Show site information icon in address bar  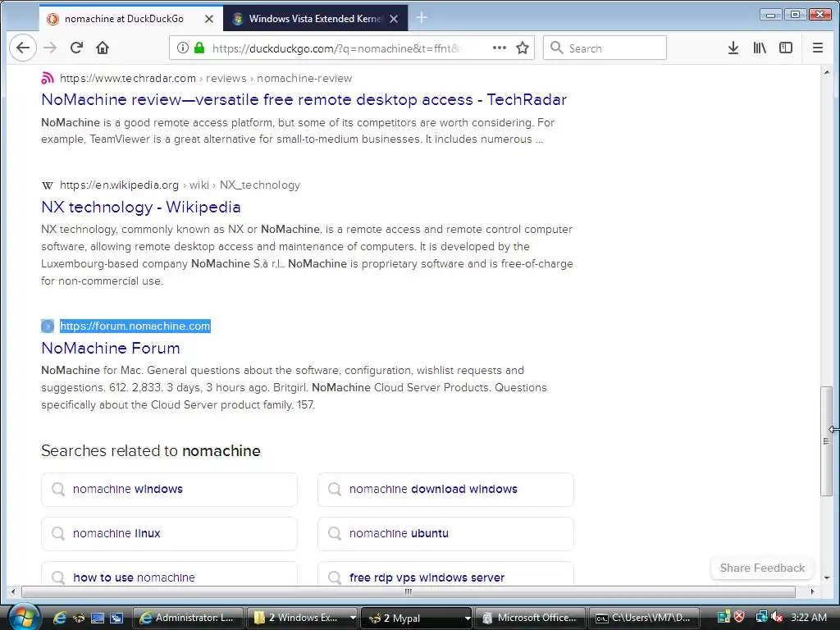(183, 48)
